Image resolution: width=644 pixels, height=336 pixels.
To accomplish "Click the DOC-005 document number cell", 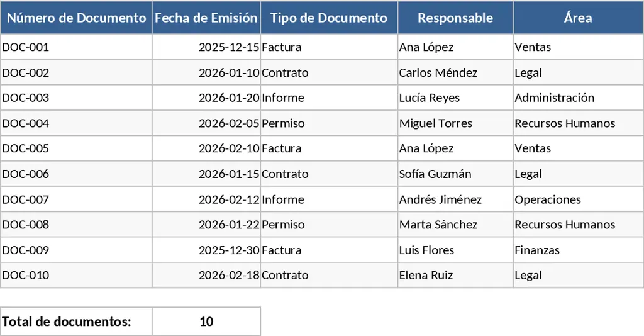I will pyautogui.click(x=76, y=148).
